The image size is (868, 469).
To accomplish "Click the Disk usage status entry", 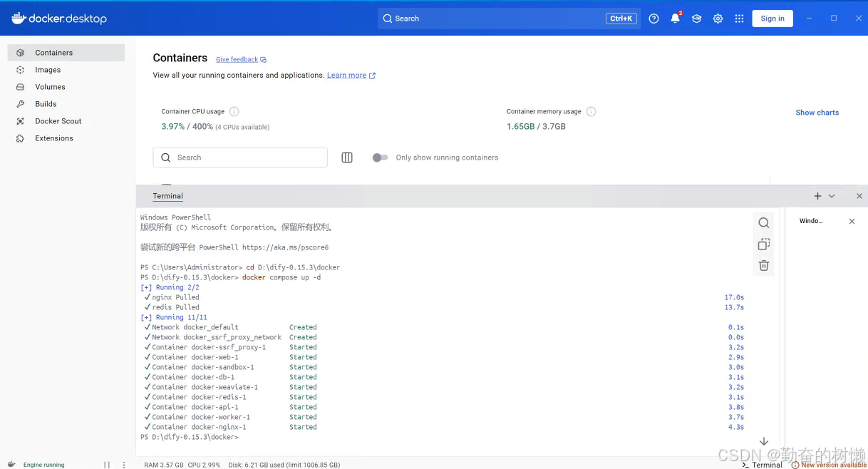I will pyautogui.click(x=284, y=465).
